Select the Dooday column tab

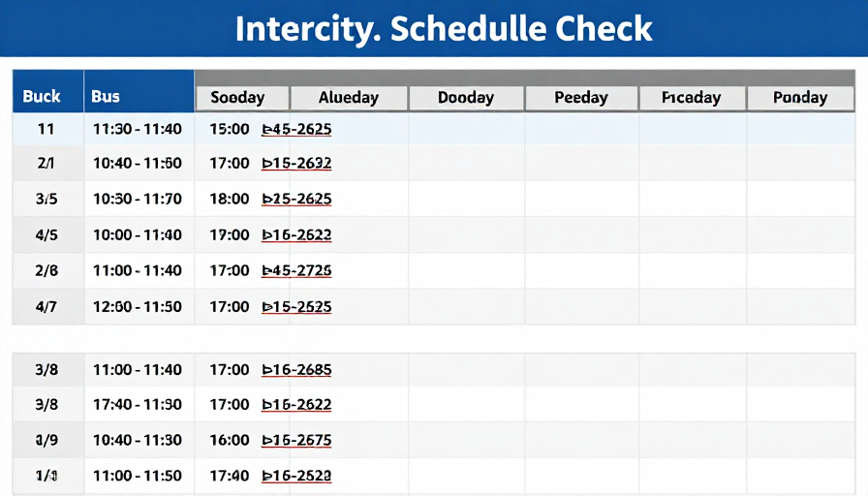click(x=466, y=98)
